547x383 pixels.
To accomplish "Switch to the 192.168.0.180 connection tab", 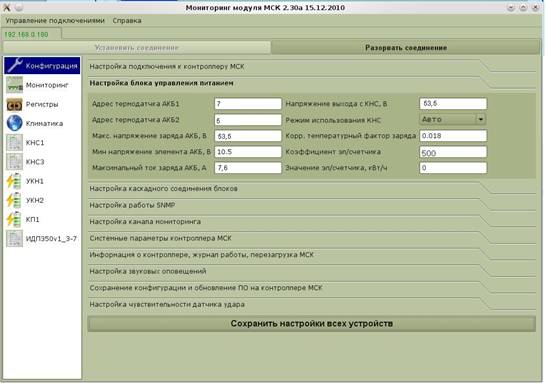I will (x=32, y=34).
